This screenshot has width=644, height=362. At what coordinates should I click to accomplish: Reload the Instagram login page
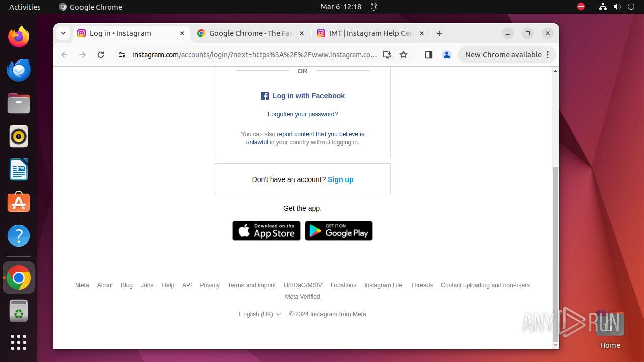101,55
